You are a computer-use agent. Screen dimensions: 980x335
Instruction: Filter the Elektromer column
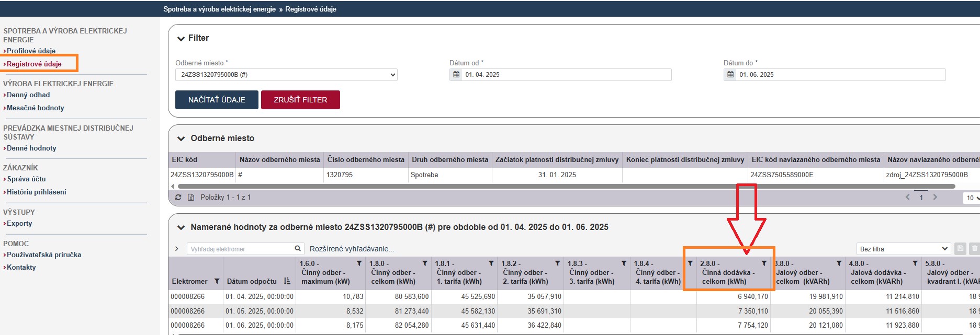click(x=217, y=281)
